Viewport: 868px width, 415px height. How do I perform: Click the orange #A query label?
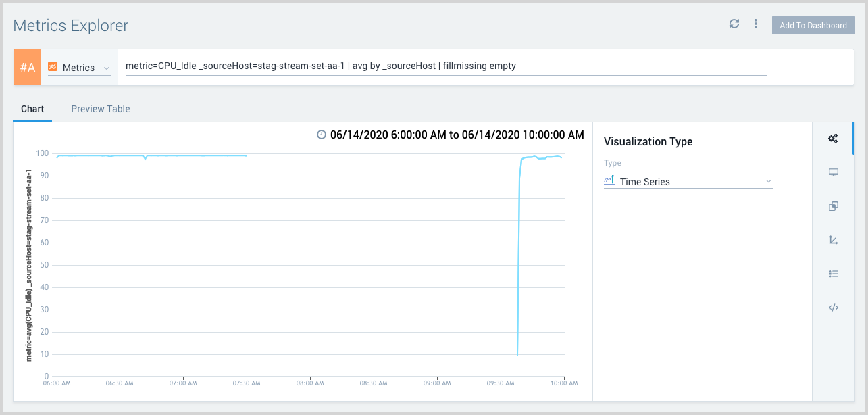click(28, 68)
